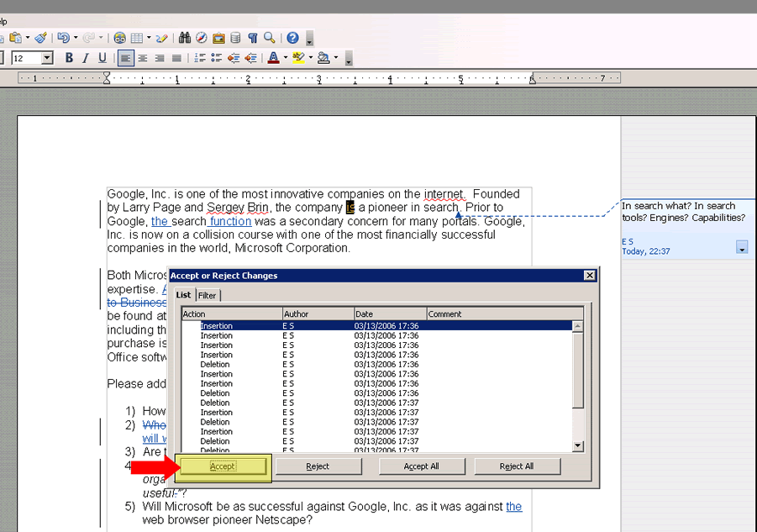Set Centered paragraph alignment
Image resolution: width=757 pixels, height=532 pixels.
click(x=143, y=59)
